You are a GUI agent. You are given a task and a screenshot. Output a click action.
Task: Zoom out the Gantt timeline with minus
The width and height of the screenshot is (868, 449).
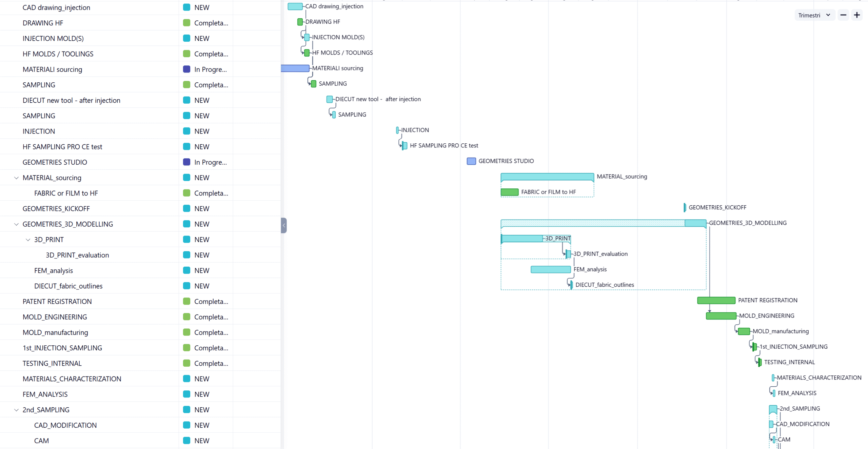843,15
